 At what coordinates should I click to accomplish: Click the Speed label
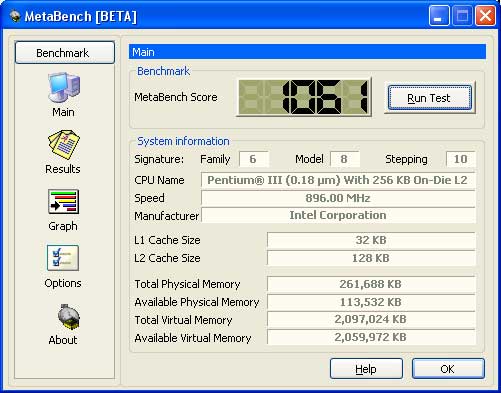click(149, 198)
